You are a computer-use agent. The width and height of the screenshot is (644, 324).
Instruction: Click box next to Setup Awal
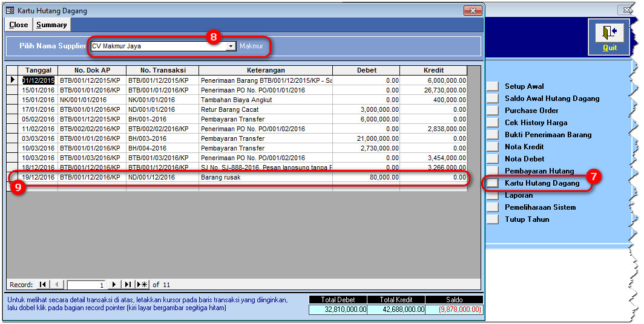493,86
